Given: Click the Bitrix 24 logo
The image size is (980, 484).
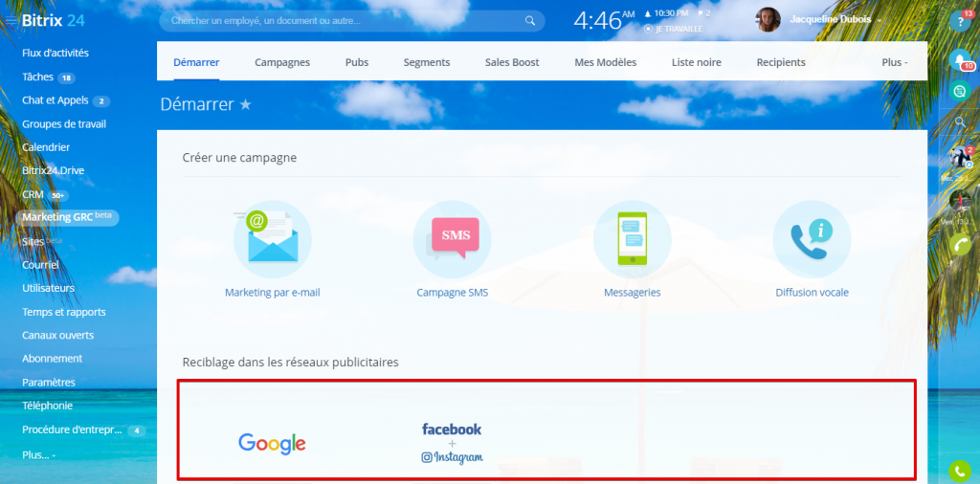Looking at the screenshot, I should (x=54, y=21).
